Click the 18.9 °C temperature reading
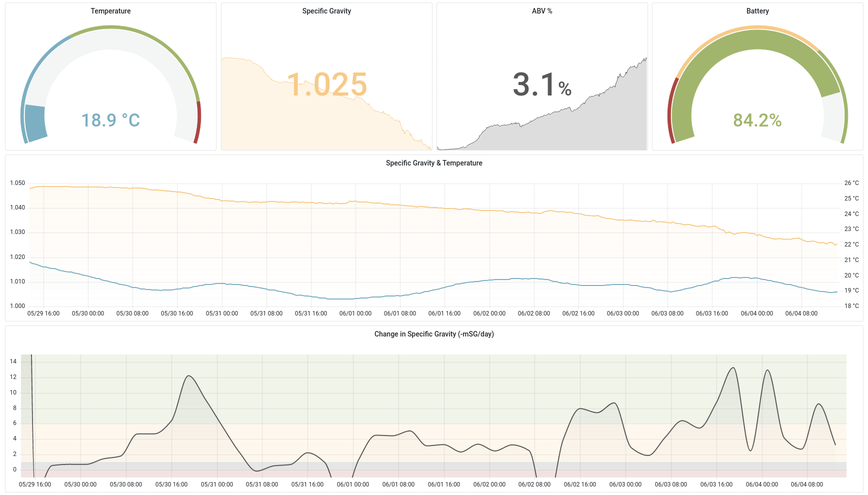This screenshot has width=868, height=495. (x=110, y=120)
